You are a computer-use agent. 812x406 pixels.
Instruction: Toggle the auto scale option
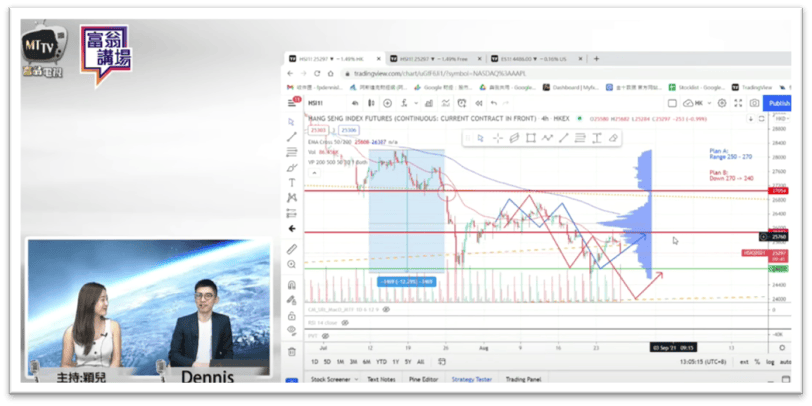pos(785,361)
